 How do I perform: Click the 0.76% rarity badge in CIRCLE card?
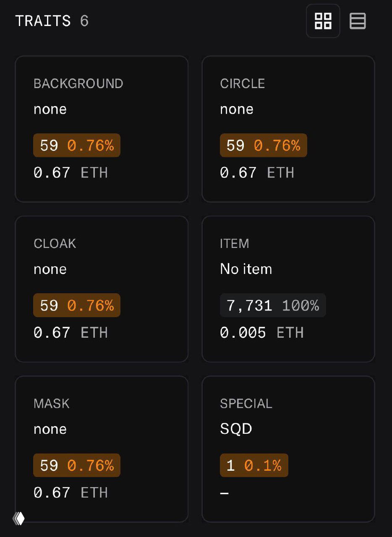point(264,146)
